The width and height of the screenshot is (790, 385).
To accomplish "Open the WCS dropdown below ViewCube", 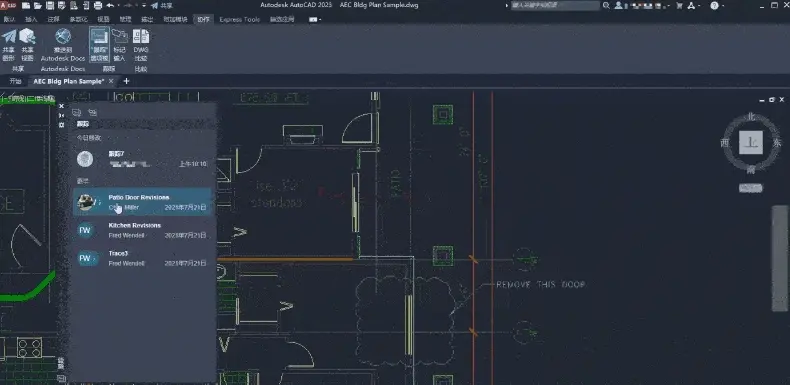I will point(751,188).
